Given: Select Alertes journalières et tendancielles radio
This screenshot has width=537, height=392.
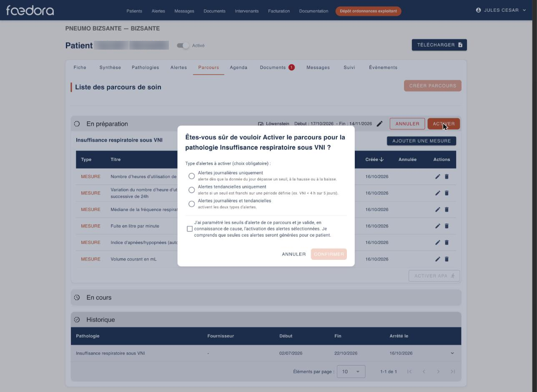Looking at the screenshot, I should [x=191, y=204].
